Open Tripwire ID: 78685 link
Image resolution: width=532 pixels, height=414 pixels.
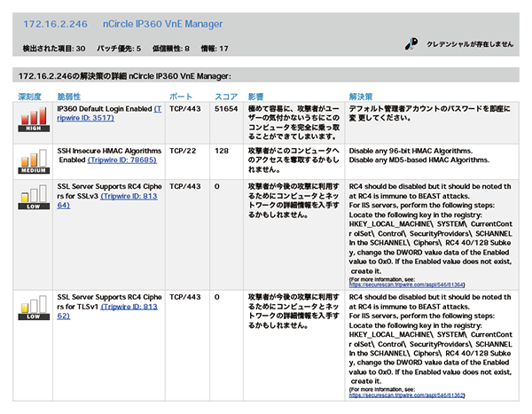tap(122, 160)
